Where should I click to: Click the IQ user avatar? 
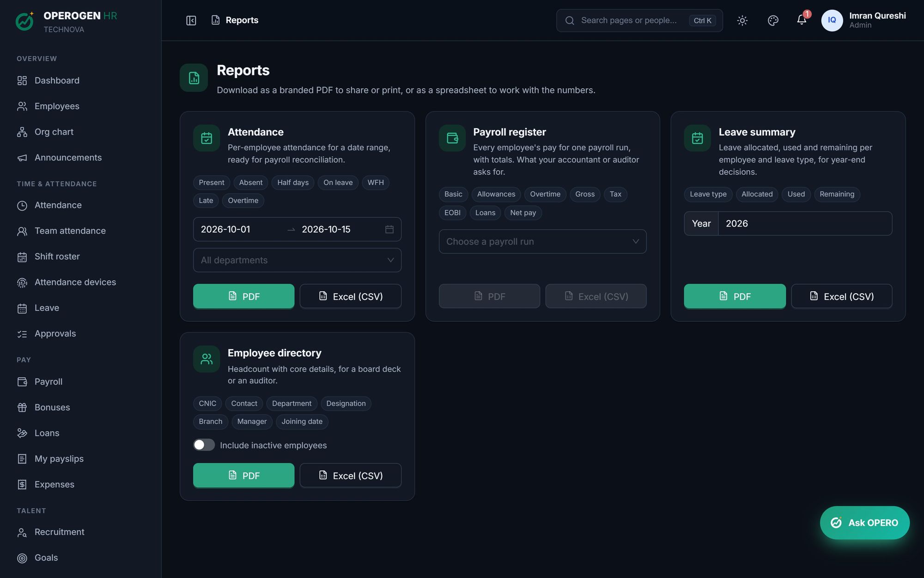tap(832, 20)
